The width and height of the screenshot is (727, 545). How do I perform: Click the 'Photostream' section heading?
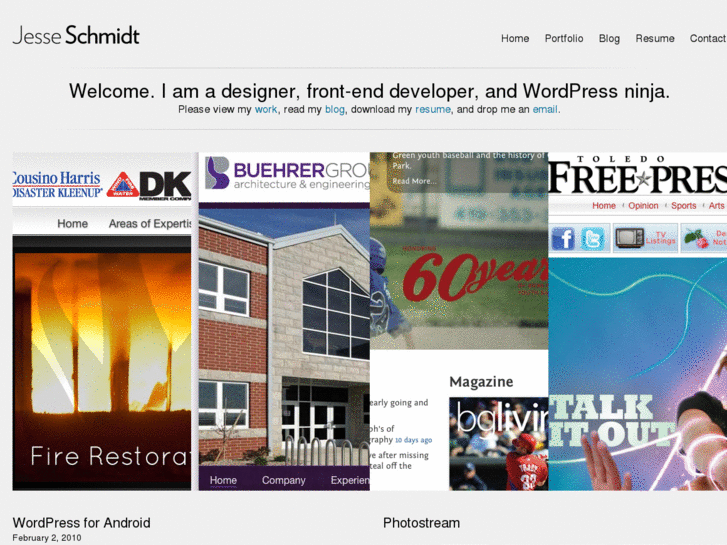[421, 523]
